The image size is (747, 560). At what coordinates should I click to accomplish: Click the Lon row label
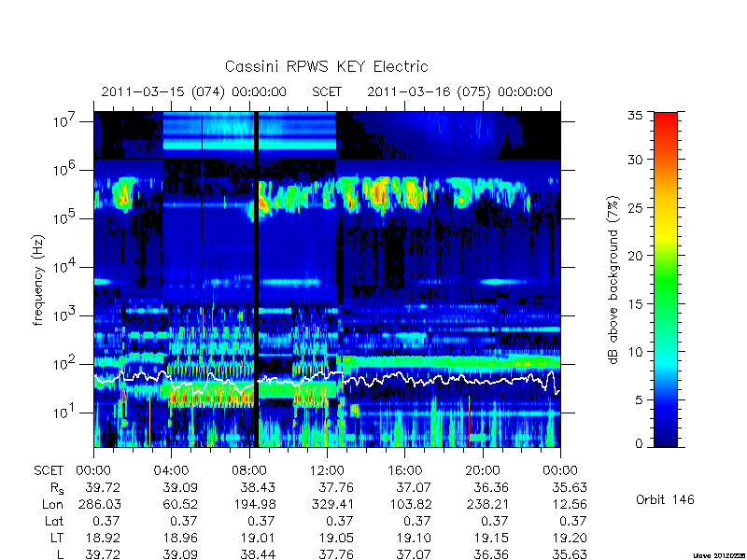click(x=53, y=504)
